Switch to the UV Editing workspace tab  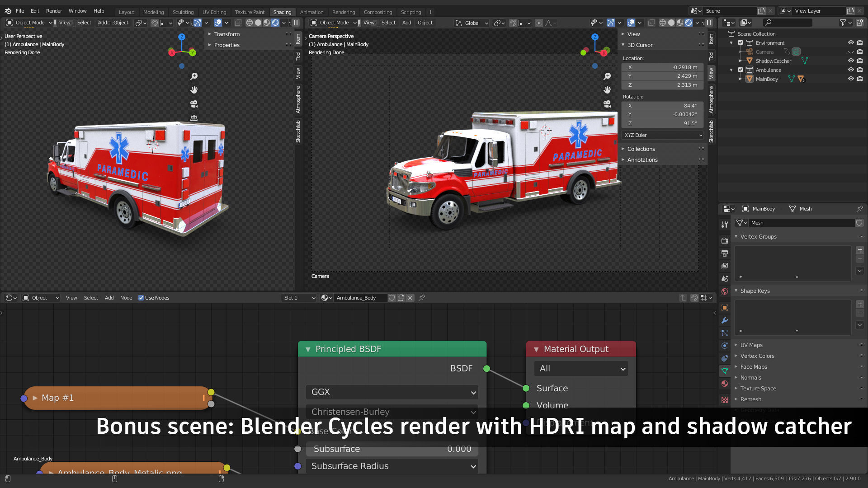[214, 12]
